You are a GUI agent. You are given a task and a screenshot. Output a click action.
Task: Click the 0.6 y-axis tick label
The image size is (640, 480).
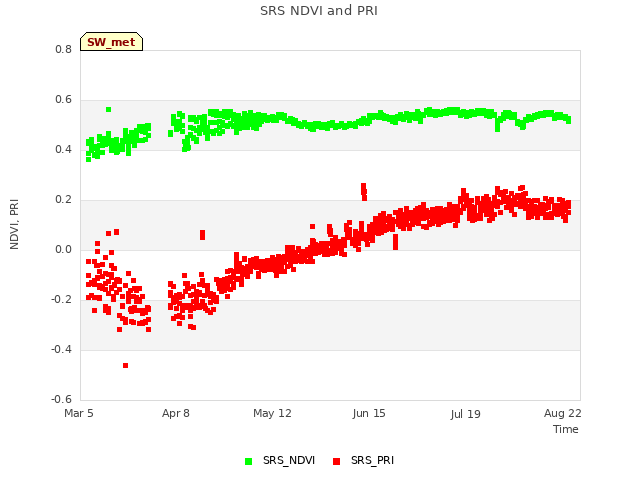coord(63,99)
